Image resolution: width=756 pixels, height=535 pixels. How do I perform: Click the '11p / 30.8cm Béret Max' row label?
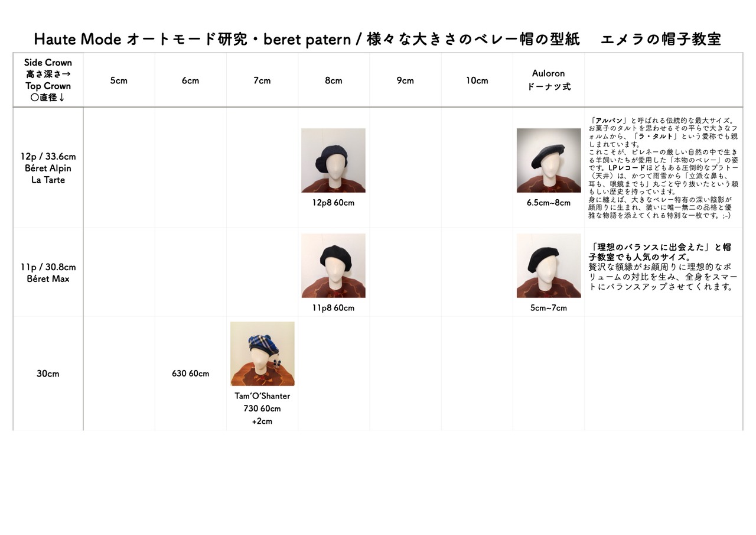point(48,273)
